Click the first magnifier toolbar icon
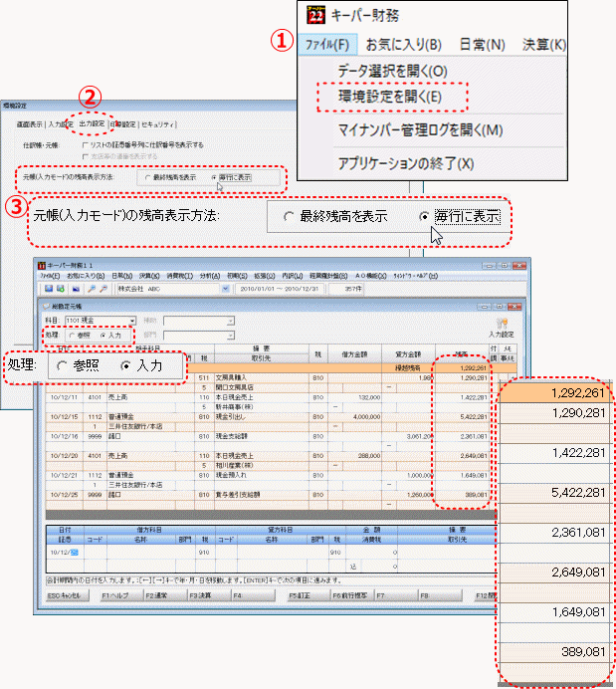This screenshot has height=689, width=616. [92, 289]
